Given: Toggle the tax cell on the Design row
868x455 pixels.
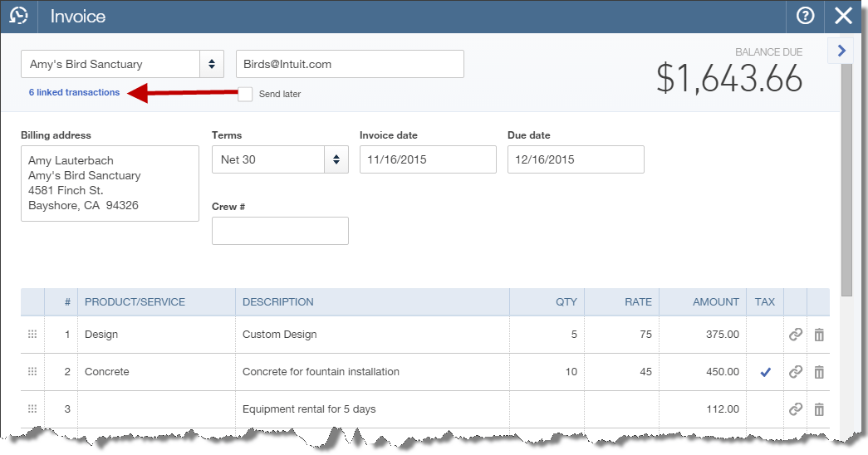Looking at the screenshot, I should click(x=765, y=335).
